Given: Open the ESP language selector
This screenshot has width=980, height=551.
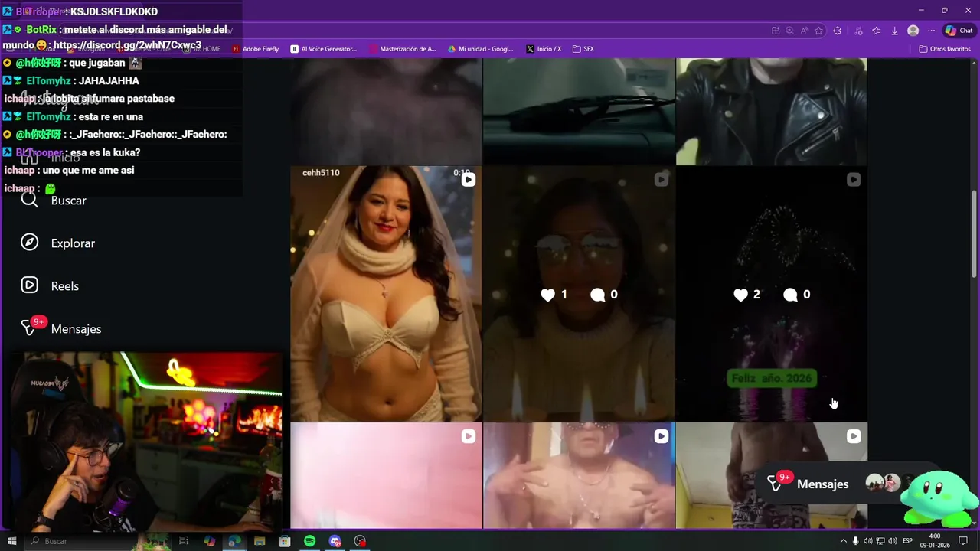Looking at the screenshot, I should click(x=908, y=541).
